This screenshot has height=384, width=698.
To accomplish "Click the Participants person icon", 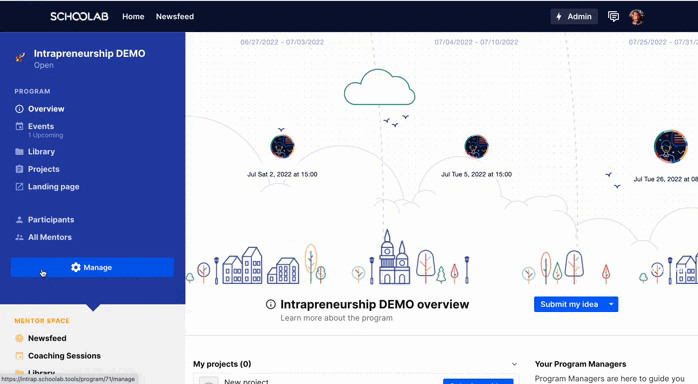I will [x=19, y=220].
